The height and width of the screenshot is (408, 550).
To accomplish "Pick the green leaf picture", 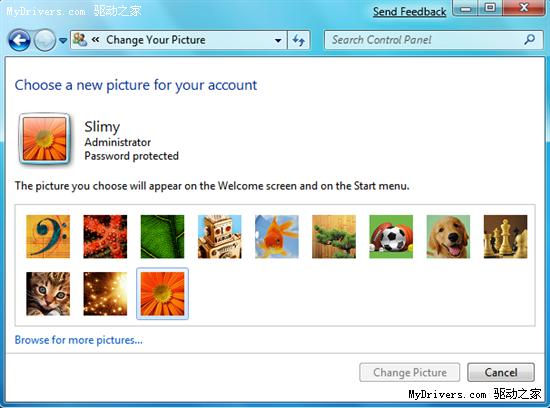I will click(162, 236).
